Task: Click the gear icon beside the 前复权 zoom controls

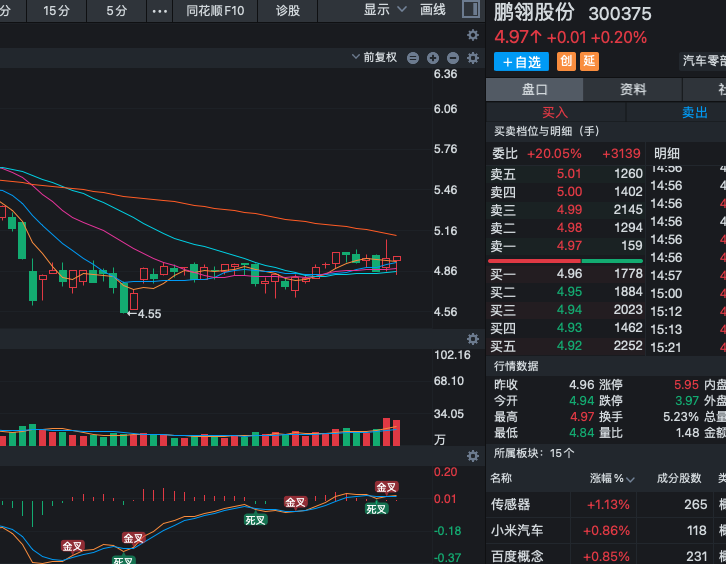Action: tap(472, 58)
